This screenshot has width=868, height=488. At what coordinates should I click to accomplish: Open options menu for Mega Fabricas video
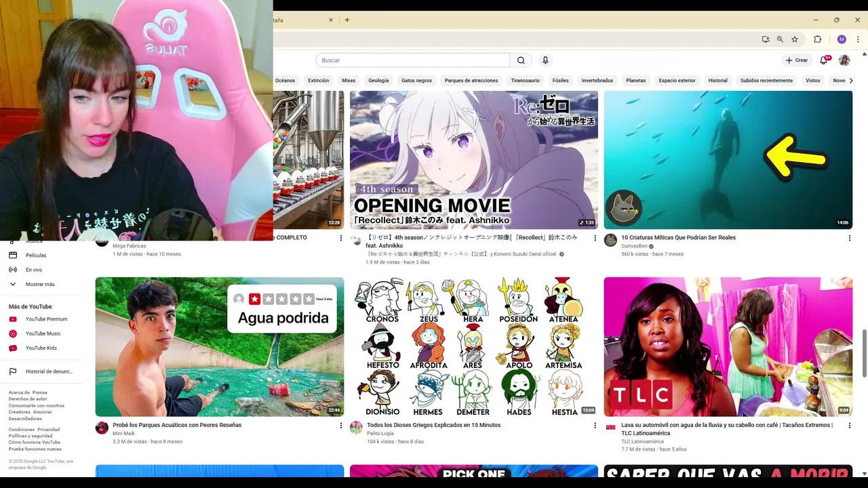341,238
